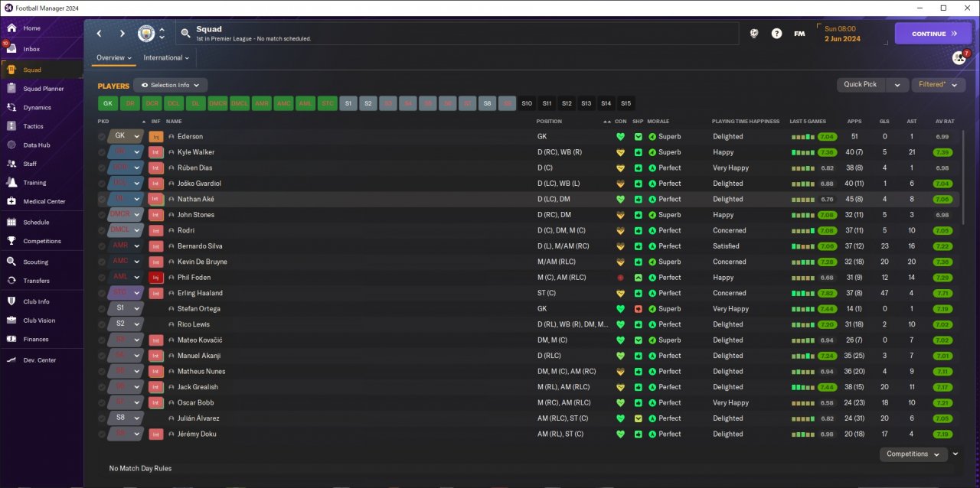Image resolution: width=980 pixels, height=488 pixels.
Task: Open the Selection Info dropdown
Action: click(170, 86)
